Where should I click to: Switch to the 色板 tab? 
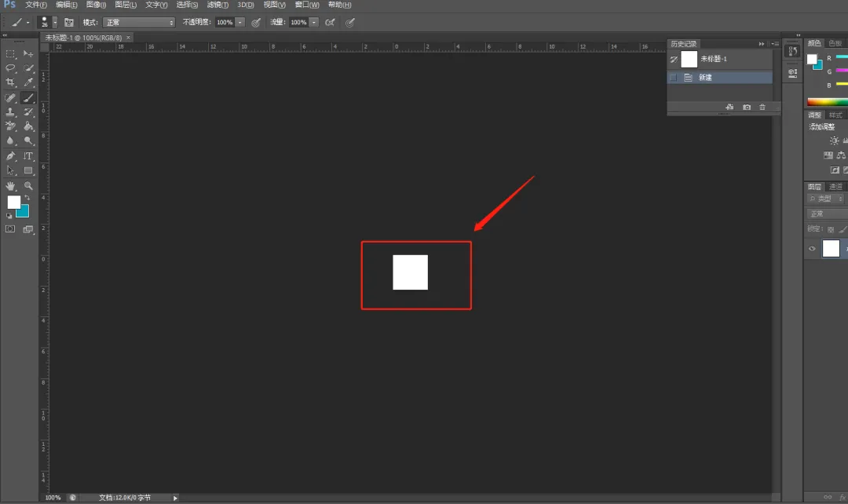tap(835, 43)
